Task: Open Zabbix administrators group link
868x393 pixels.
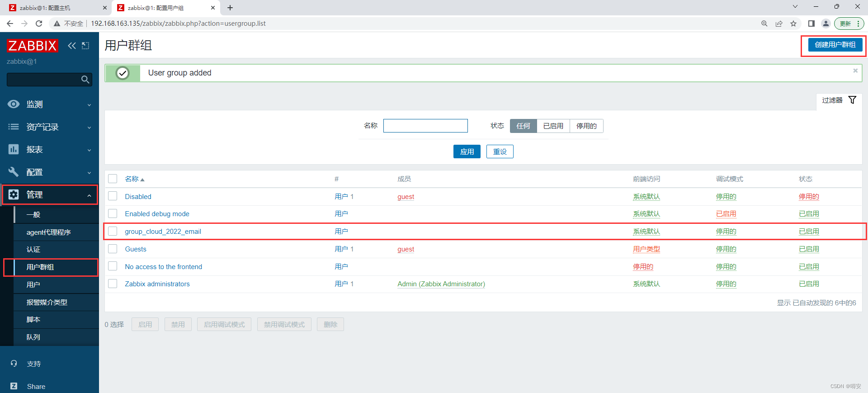Action: click(x=157, y=284)
